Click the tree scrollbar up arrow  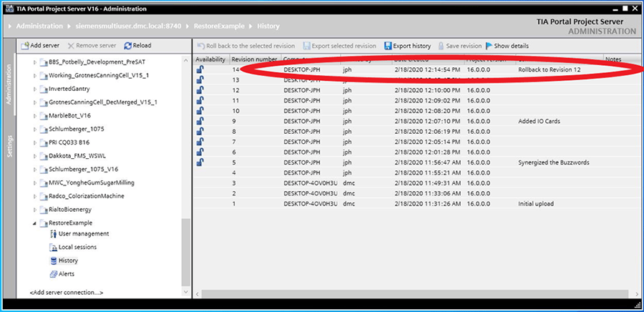click(x=186, y=60)
